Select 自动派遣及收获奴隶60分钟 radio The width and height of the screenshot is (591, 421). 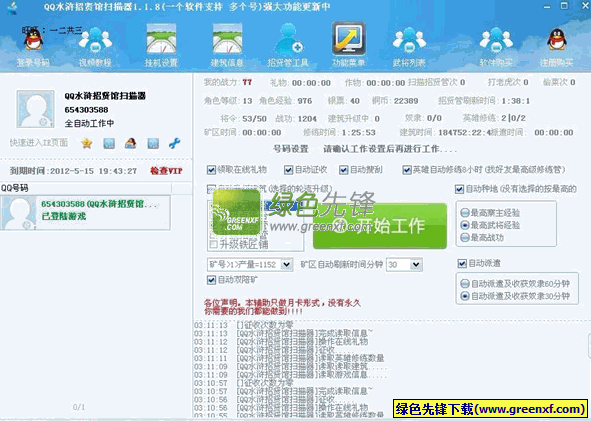(x=465, y=283)
